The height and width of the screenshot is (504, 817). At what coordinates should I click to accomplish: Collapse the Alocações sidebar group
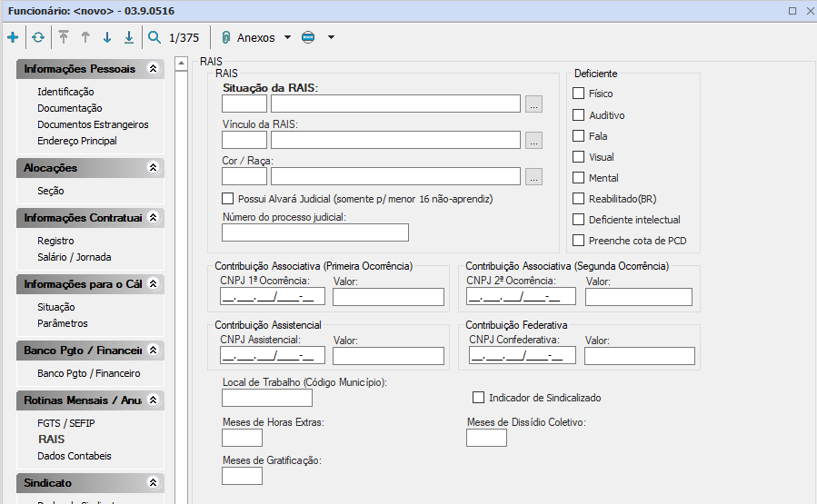(x=153, y=168)
